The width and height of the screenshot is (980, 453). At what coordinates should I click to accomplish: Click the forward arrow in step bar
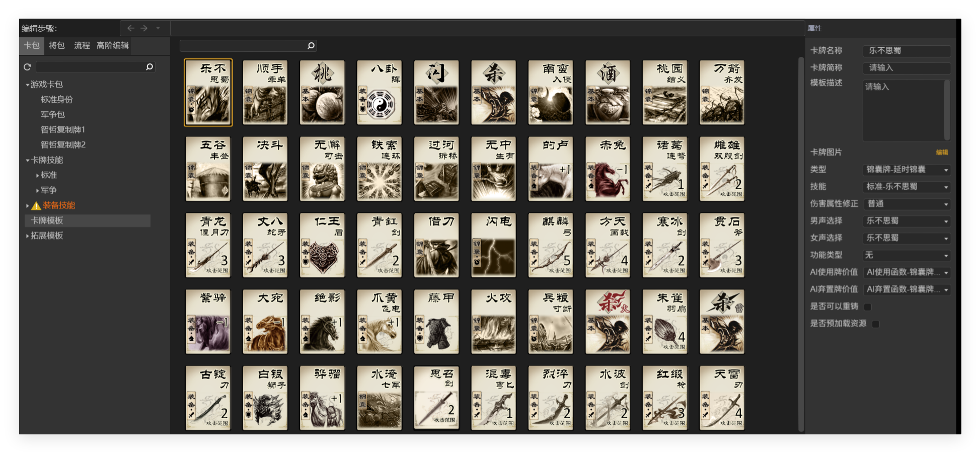(144, 28)
